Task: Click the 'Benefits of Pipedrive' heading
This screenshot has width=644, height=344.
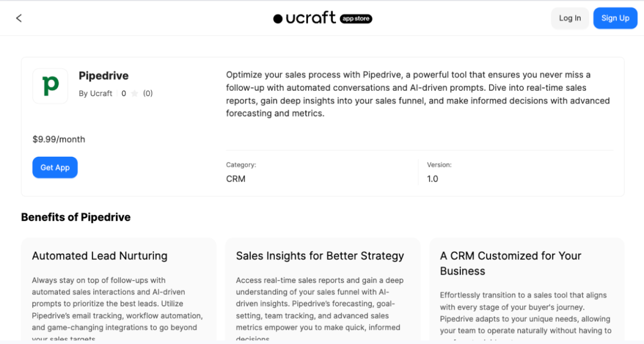Action: pos(75,217)
